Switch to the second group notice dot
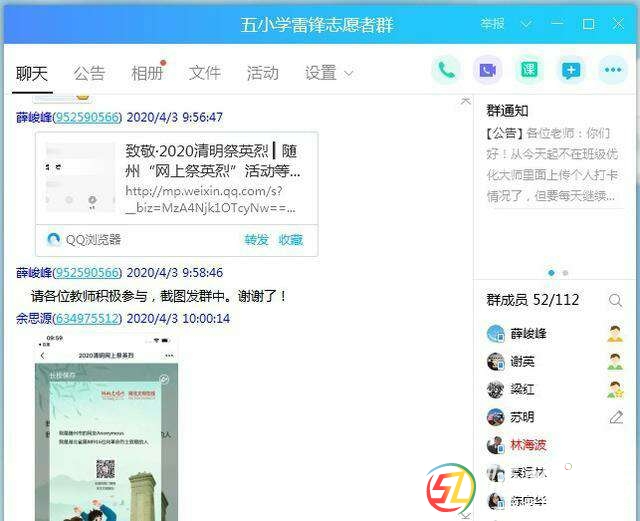640x521 pixels. click(x=565, y=273)
